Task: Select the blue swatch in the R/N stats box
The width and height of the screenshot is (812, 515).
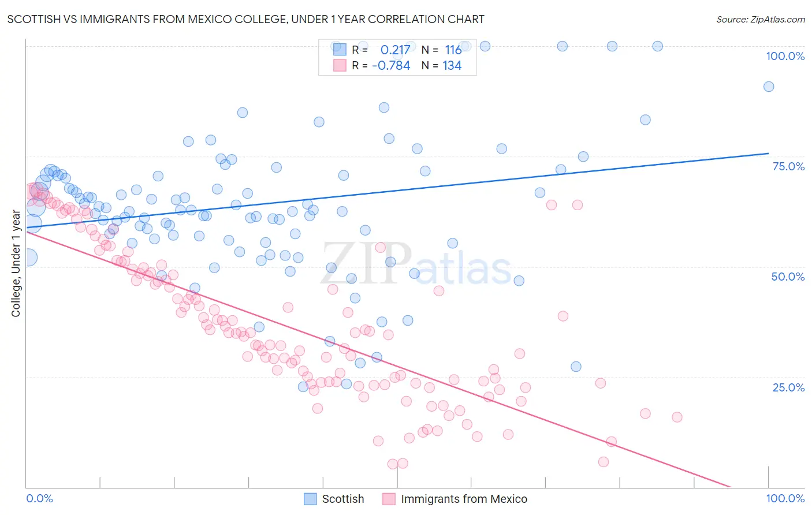Action: point(340,50)
